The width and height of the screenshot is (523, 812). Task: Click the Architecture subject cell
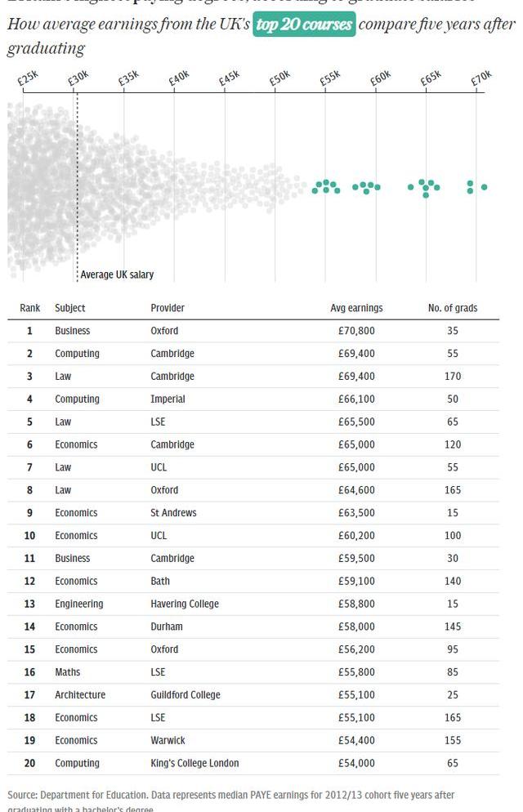pos(80,695)
